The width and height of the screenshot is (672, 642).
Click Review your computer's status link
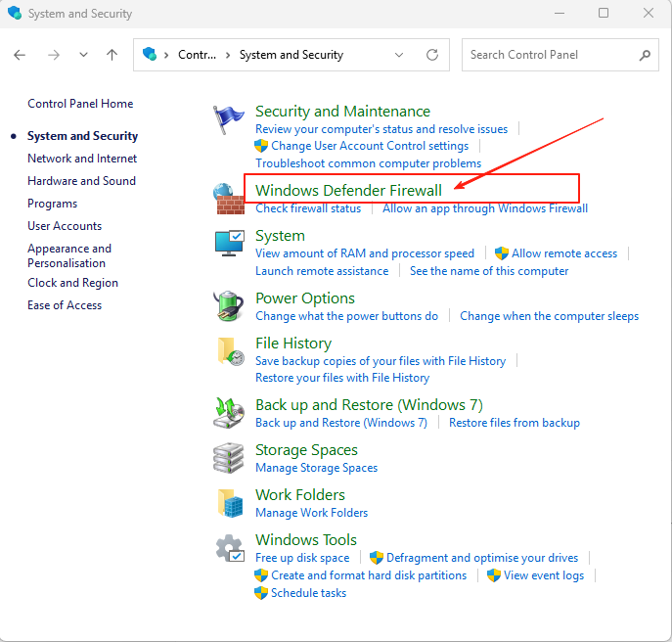381,129
